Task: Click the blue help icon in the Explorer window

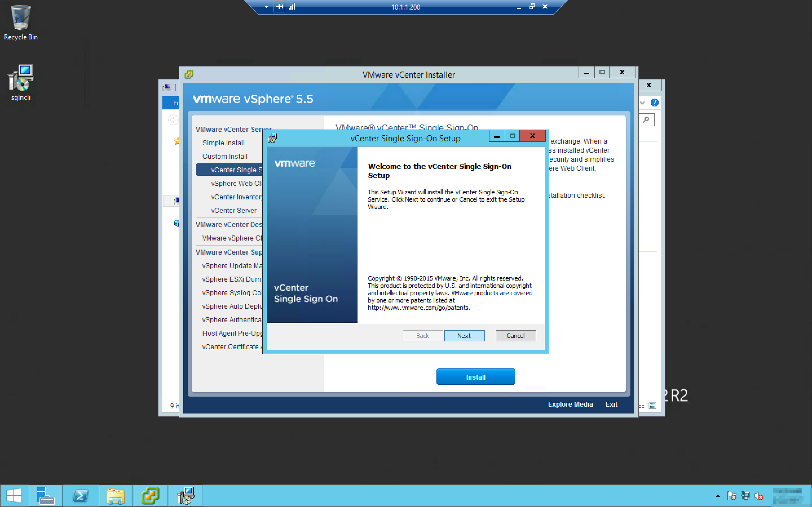Action: point(654,103)
